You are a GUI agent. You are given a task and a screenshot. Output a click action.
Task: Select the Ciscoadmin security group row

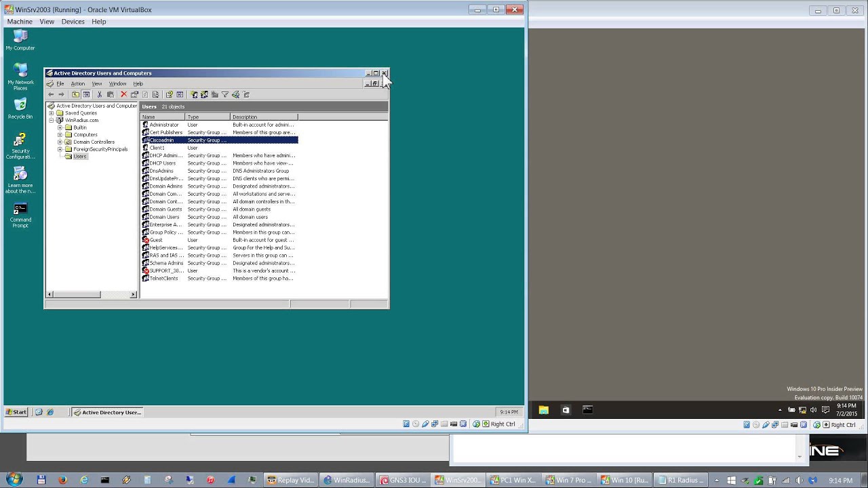point(219,140)
